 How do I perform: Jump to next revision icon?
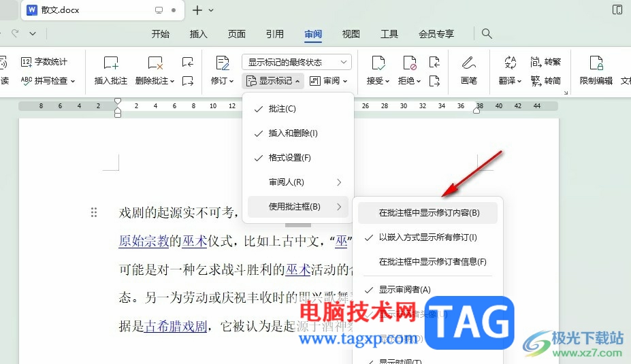434,81
